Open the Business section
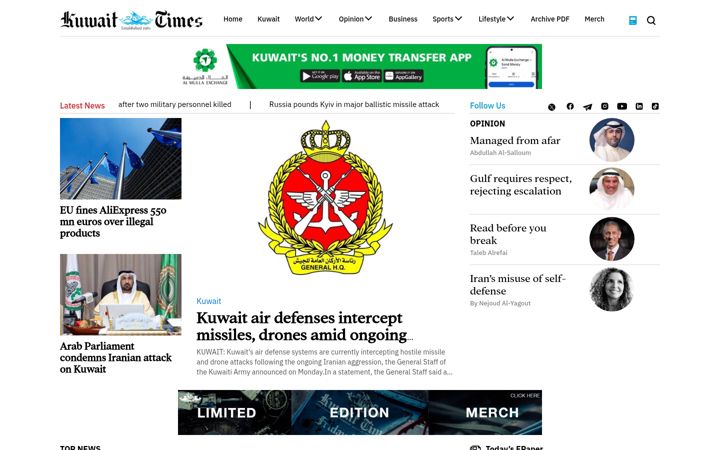720x450 pixels. (x=403, y=19)
